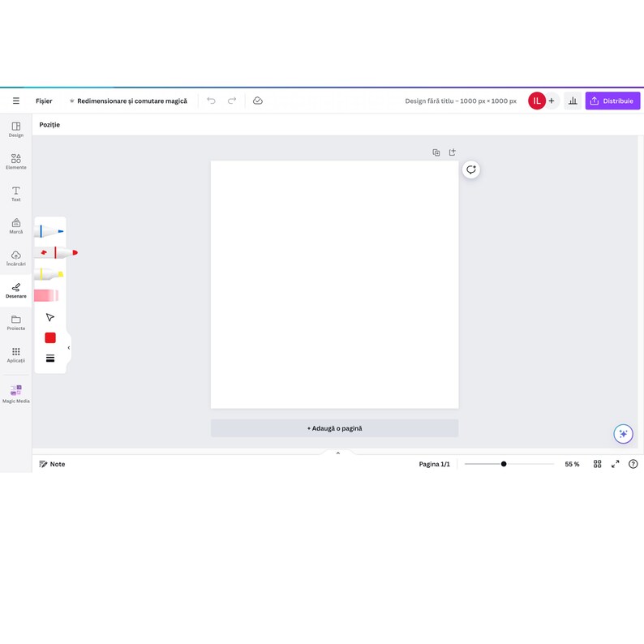Open the analytics chart icon
Screen dimensions: 644x644
coord(573,101)
